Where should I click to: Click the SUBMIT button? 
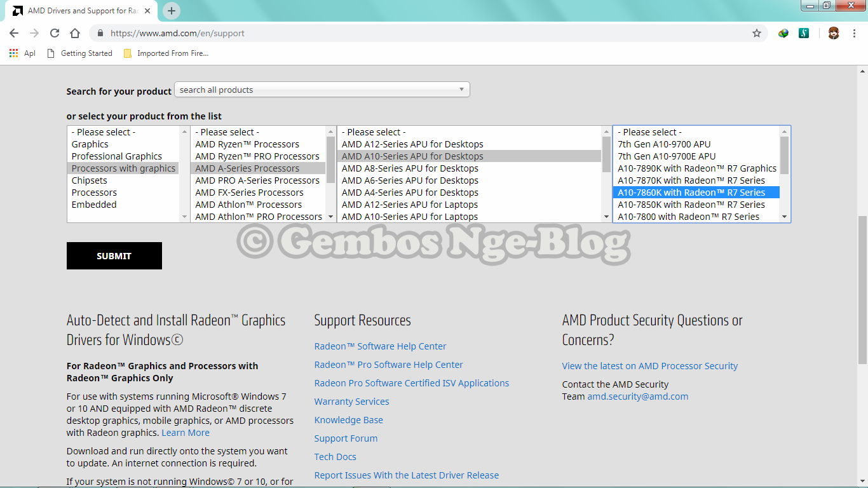114,255
